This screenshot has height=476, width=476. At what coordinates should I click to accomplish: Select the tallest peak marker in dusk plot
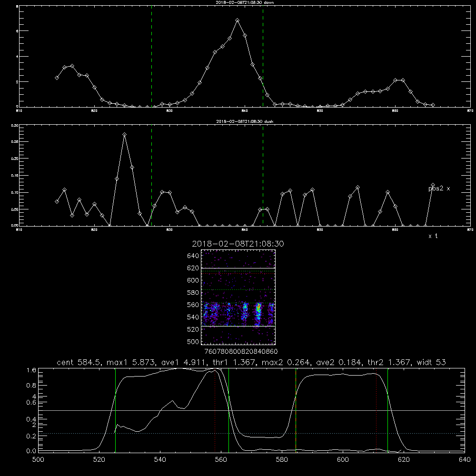[124, 135]
